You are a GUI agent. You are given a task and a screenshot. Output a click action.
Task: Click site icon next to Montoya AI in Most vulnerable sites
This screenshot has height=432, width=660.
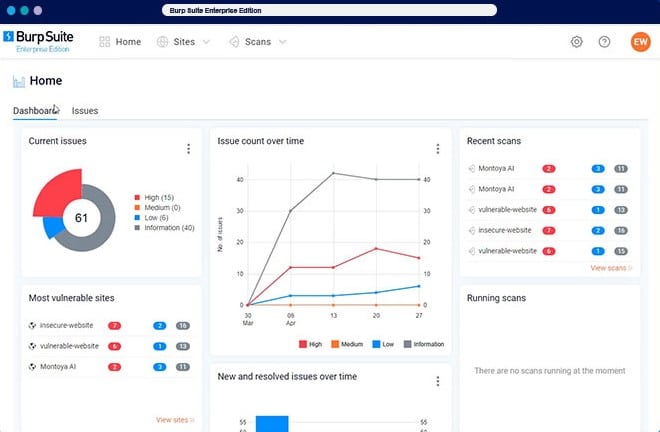(32, 367)
